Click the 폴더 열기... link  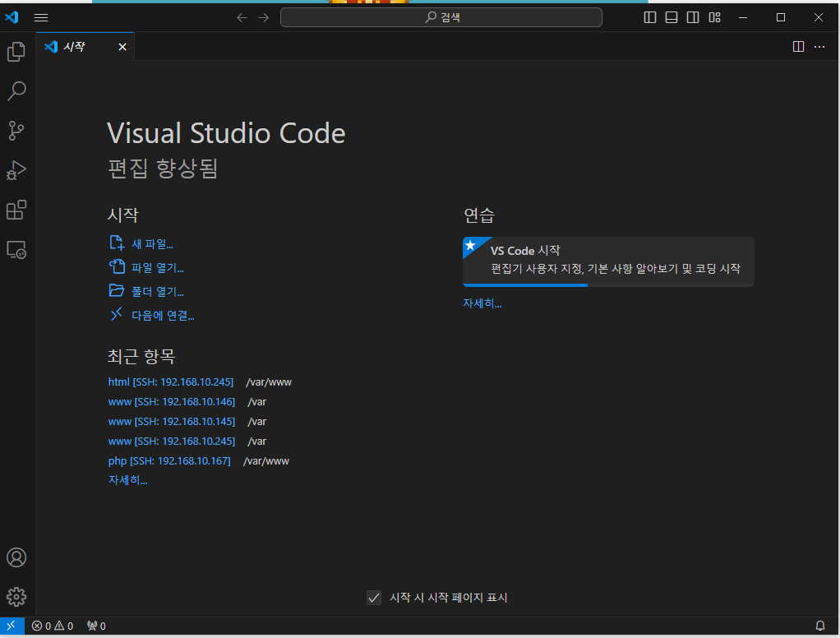pyautogui.click(x=158, y=291)
